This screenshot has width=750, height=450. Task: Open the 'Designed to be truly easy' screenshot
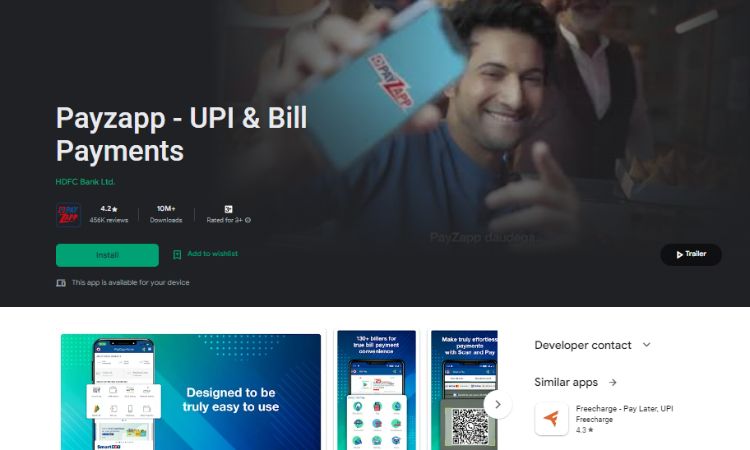191,392
